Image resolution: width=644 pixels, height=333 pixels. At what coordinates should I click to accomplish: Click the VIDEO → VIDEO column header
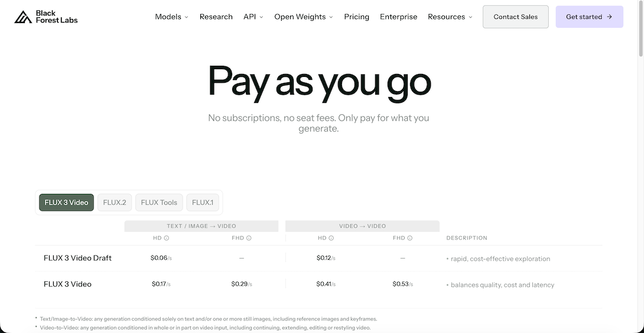click(362, 226)
